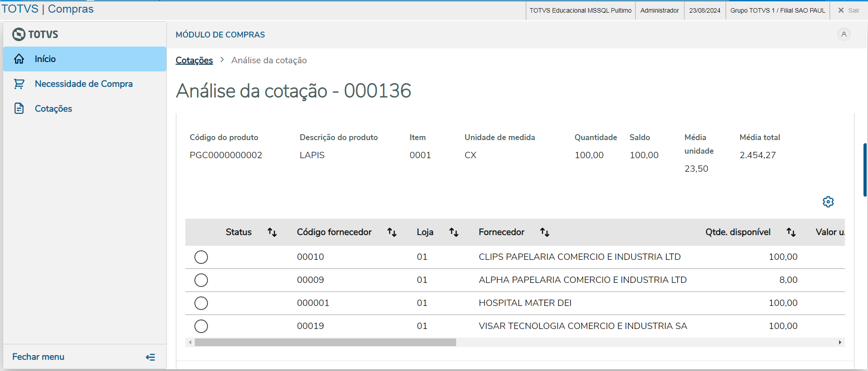868x371 pixels.
Task: Click the X icon next to Sair
Action: [x=841, y=10]
